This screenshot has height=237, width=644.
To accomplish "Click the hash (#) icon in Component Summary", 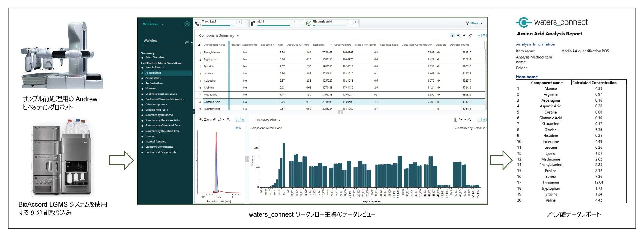I will point(464,35).
